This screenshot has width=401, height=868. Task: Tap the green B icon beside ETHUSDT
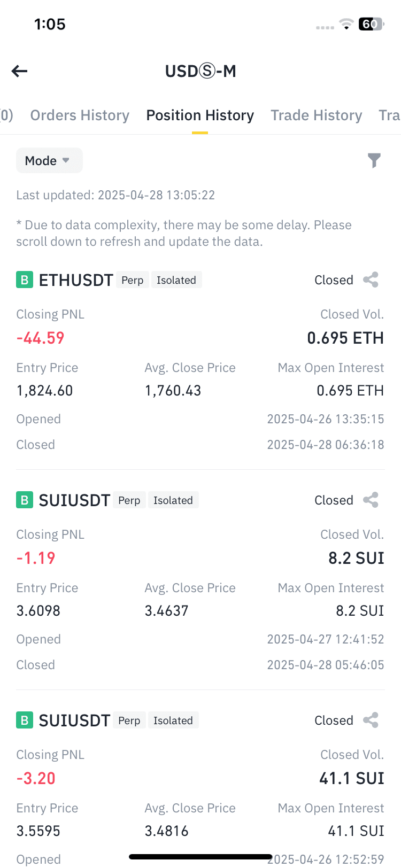[x=25, y=280]
